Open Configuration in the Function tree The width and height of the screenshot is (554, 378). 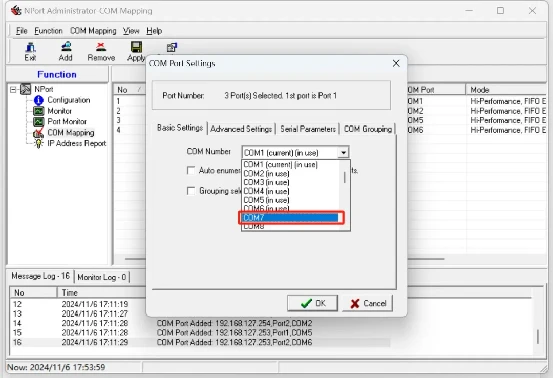point(69,100)
